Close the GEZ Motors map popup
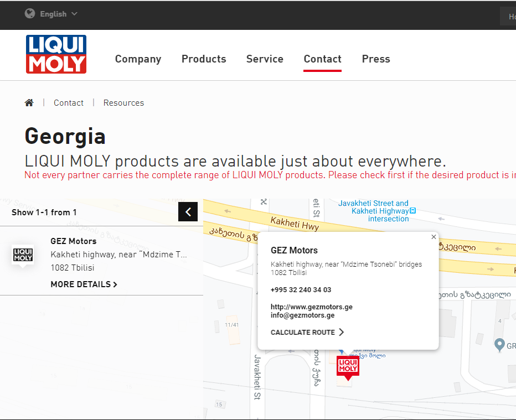Image resolution: width=516 pixels, height=420 pixels. [434, 237]
